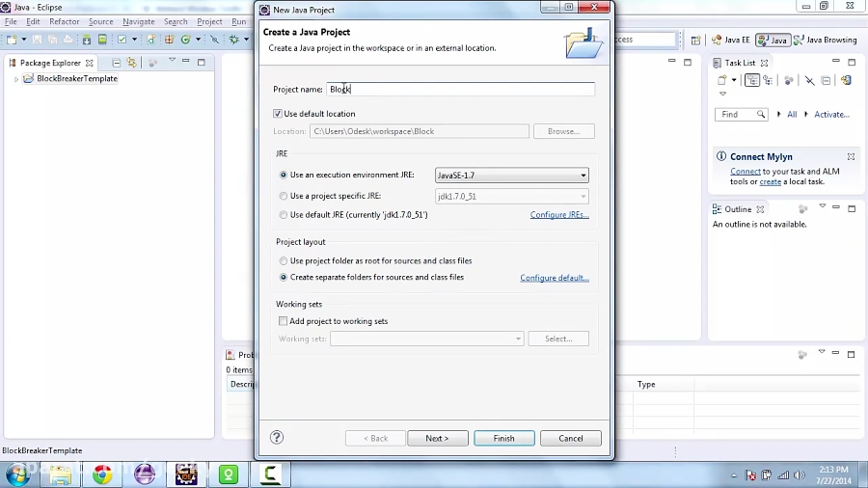
Task: Click the Synchronize Changed icon in Task List
Action: pos(846,80)
